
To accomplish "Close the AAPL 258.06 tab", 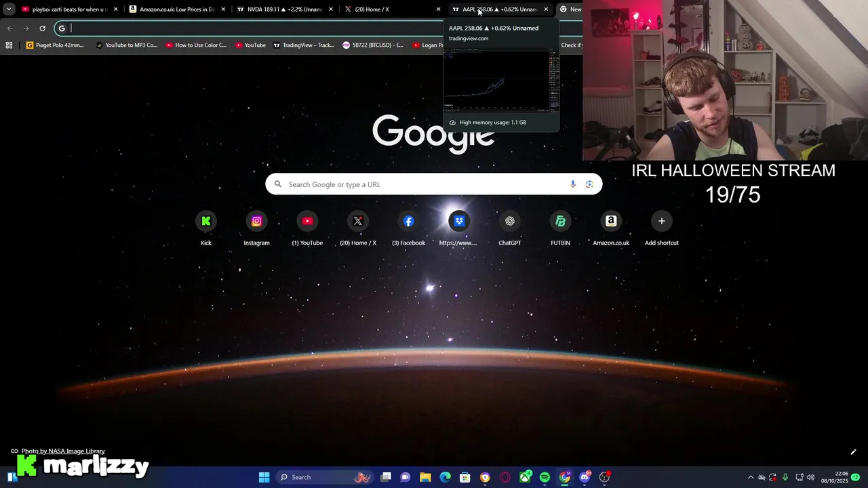I will tap(546, 9).
